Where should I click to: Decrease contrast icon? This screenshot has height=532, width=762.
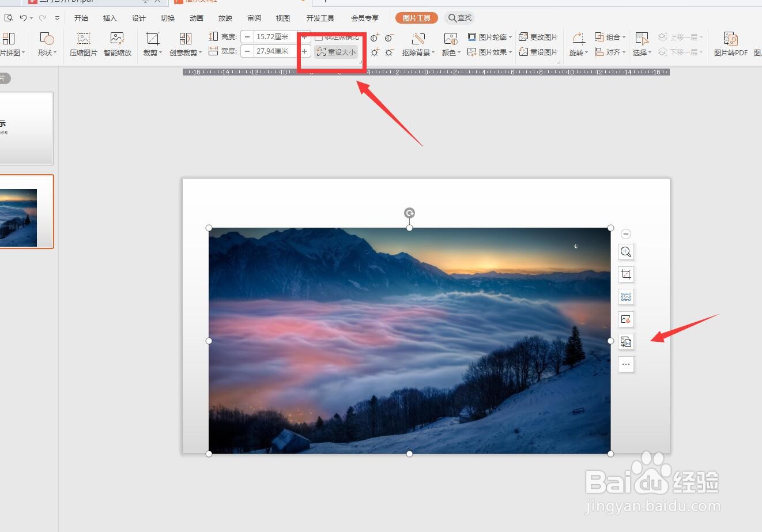(389, 38)
